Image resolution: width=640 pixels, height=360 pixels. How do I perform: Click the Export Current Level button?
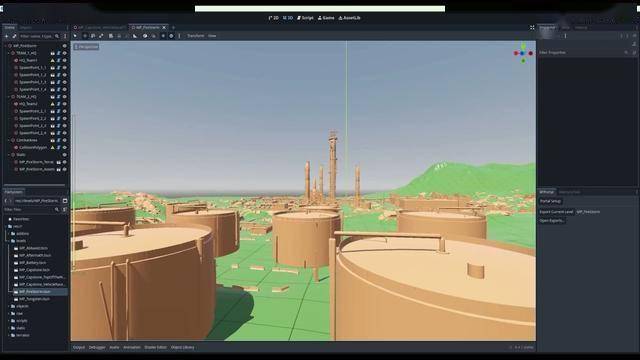(x=556, y=212)
